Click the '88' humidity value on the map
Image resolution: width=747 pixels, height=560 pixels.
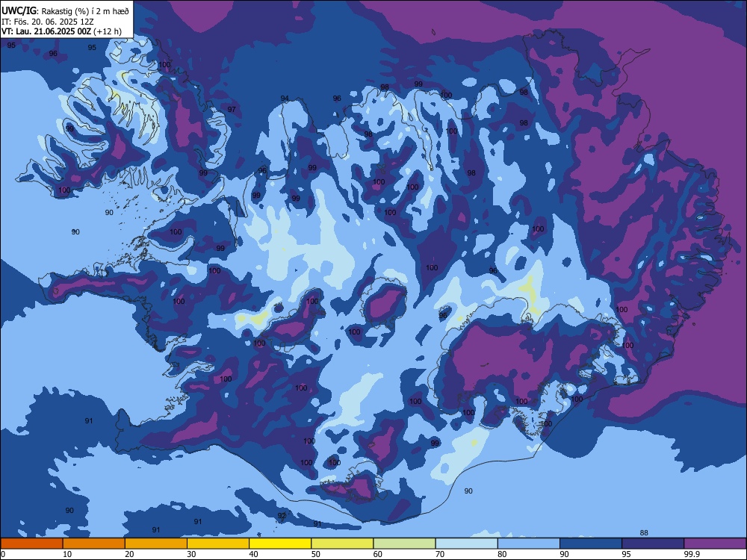coord(644,533)
